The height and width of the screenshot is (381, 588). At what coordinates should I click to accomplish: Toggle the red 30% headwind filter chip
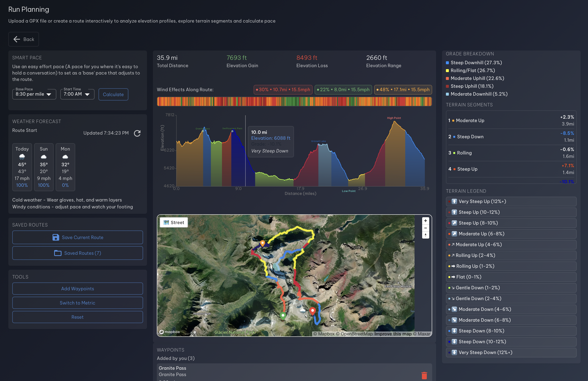283,89
